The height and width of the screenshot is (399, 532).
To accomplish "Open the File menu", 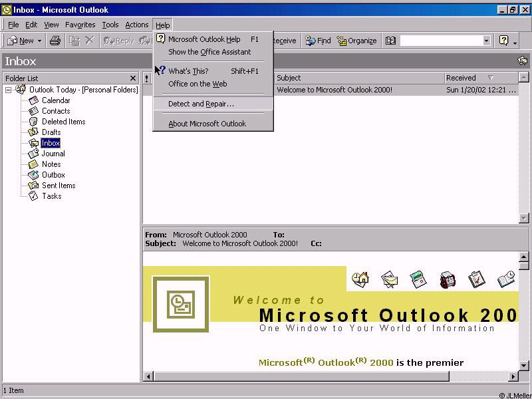I will (x=13, y=25).
